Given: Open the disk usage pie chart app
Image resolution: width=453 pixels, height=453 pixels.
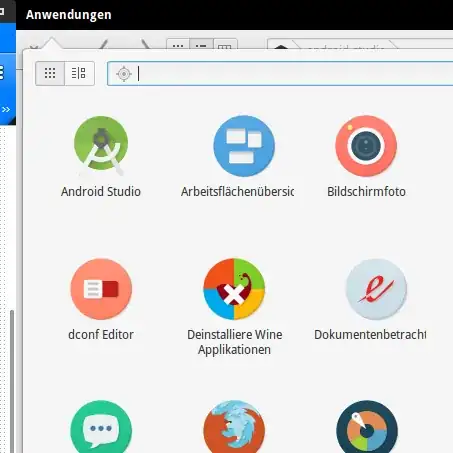Looking at the screenshot, I should point(367,427).
